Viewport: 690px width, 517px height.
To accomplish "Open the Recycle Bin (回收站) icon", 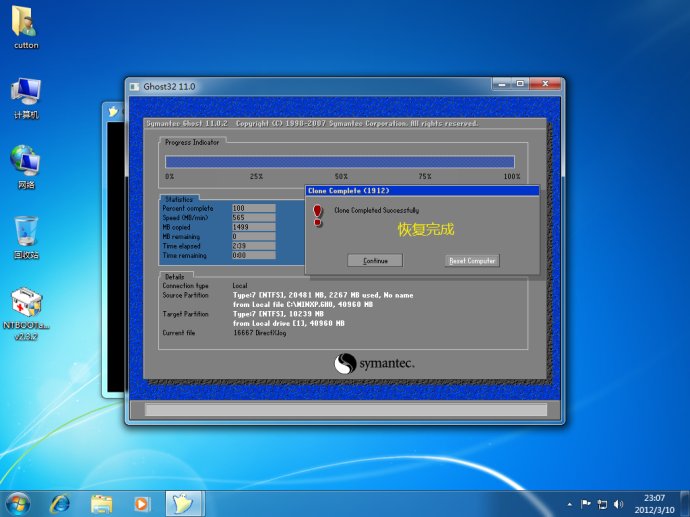I will [26, 238].
